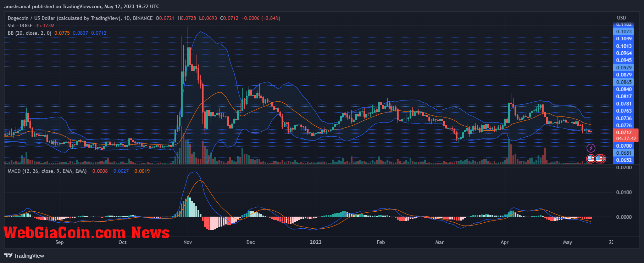Click the MACD signal value -0.0019

[141, 171]
